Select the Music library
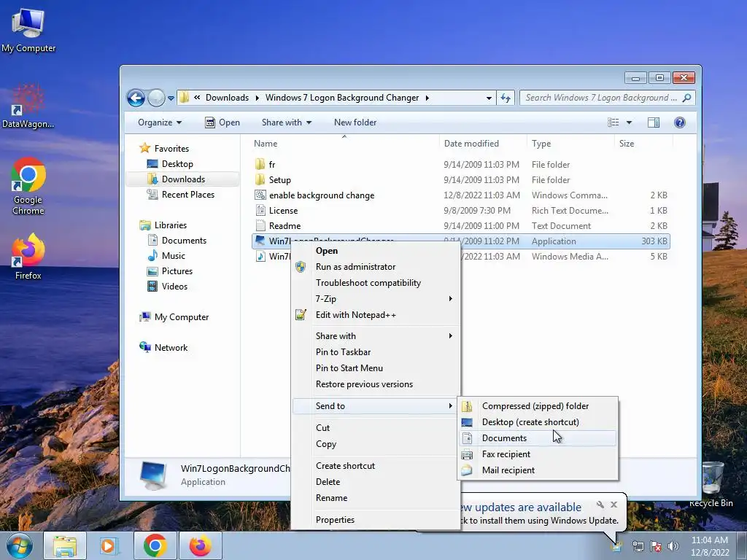Viewport: 747px width, 560px height. click(x=174, y=256)
